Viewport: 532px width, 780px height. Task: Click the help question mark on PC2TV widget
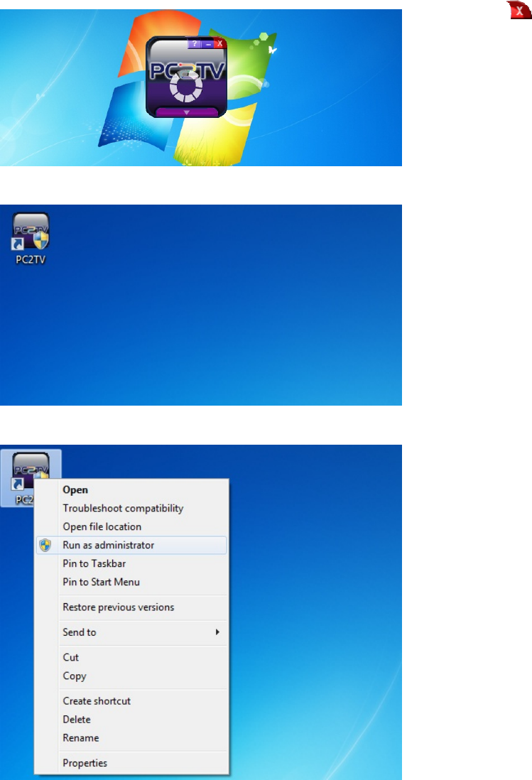pyautogui.click(x=195, y=44)
